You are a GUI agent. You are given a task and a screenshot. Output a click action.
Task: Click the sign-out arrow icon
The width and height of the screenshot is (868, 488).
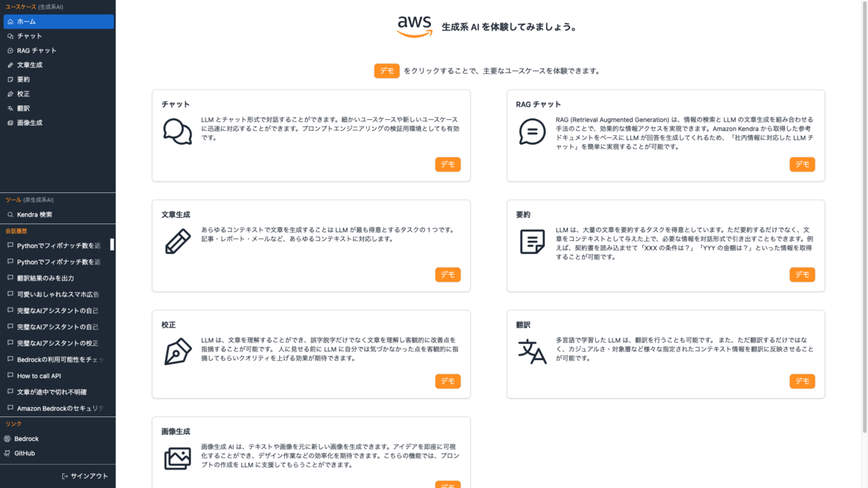(x=65, y=476)
